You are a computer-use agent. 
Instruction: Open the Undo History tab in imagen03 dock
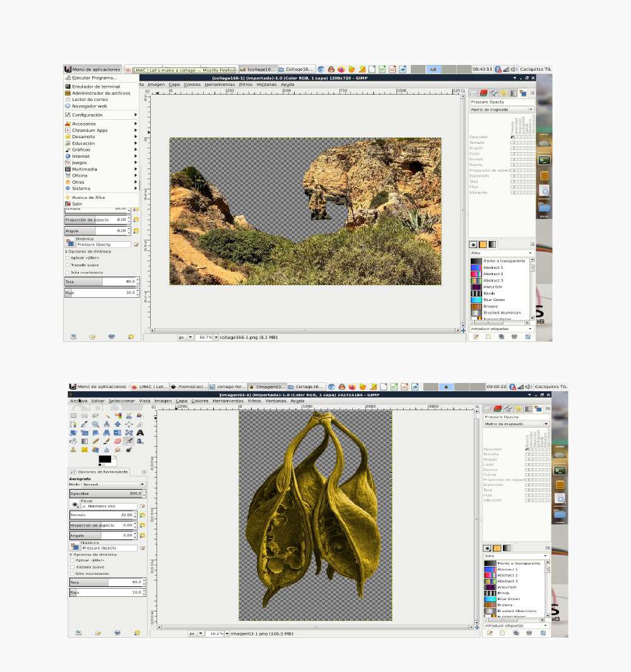(x=518, y=409)
